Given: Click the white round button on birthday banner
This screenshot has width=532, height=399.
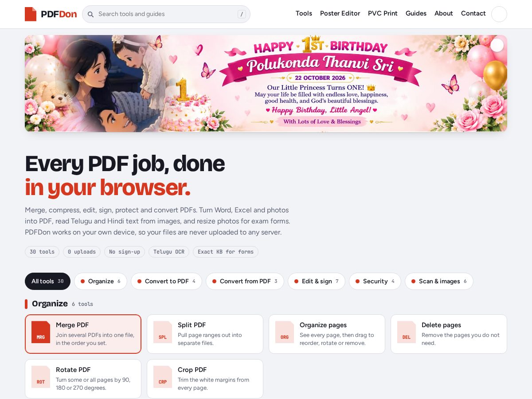Looking at the screenshot, I should (497, 45).
